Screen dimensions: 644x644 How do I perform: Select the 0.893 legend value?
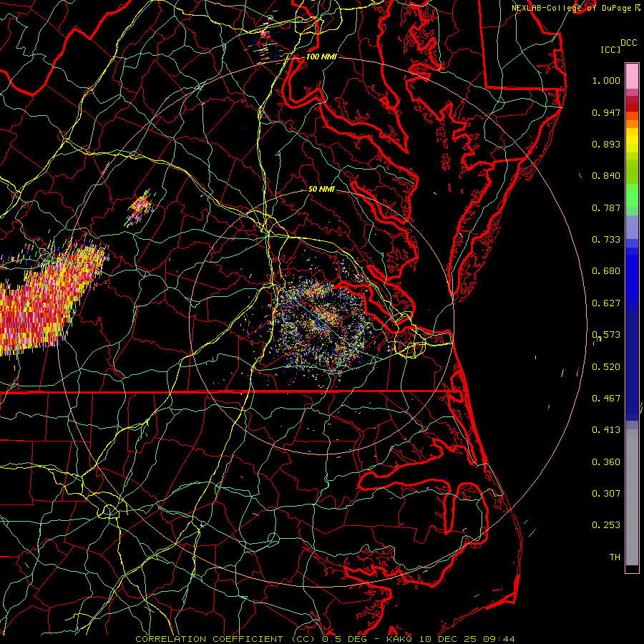coord(606,144)
